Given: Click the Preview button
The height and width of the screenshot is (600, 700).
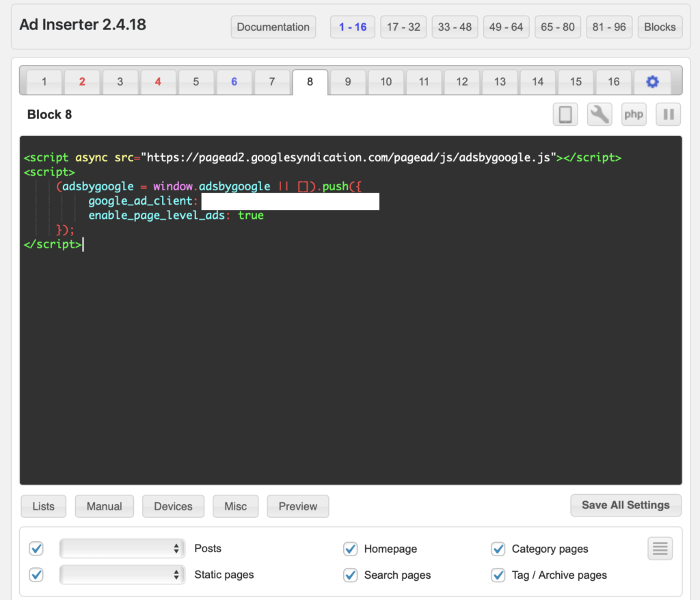Looking at the screenshot, I should [298, 506].
